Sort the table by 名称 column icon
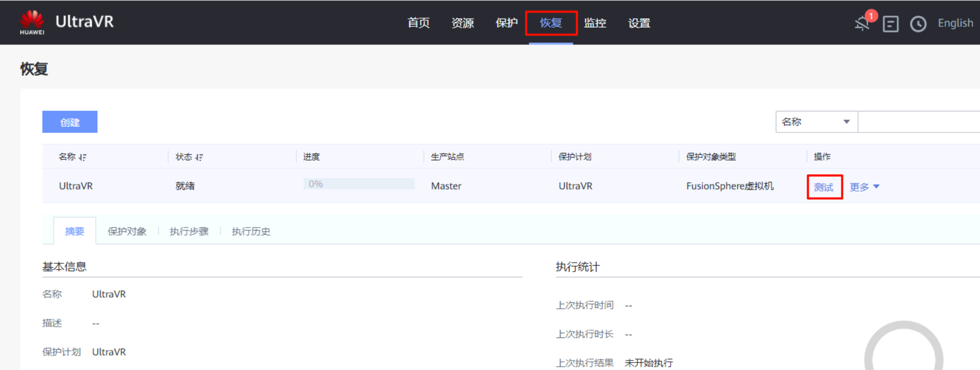 (x=83, y=157)
